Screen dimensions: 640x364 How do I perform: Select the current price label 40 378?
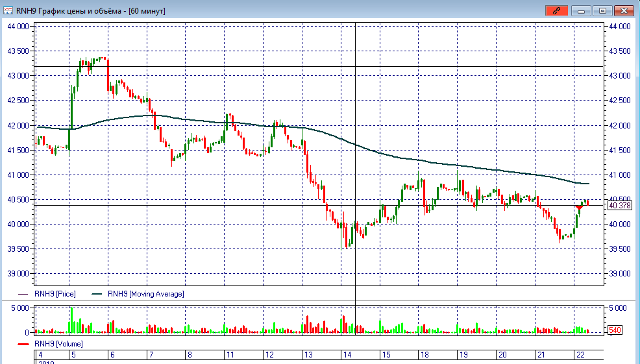[620, 206]
